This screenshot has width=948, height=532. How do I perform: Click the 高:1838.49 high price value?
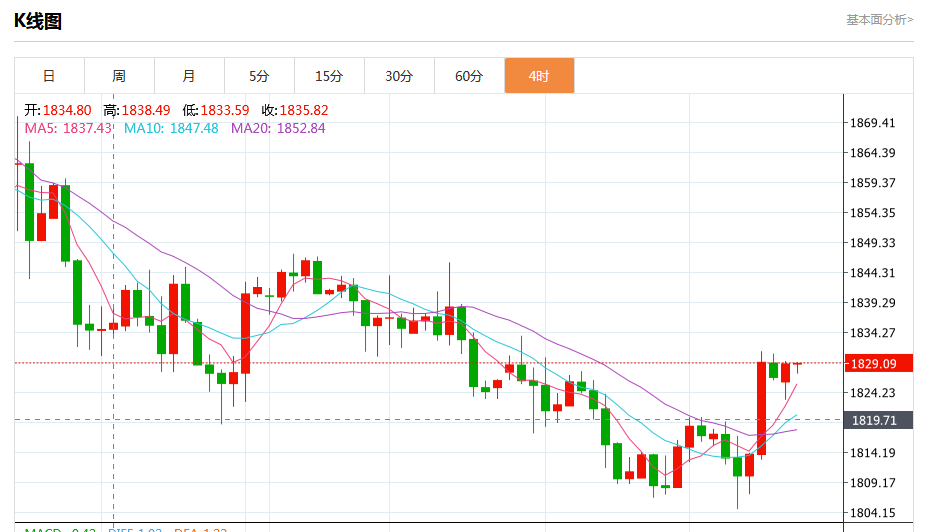137,110
